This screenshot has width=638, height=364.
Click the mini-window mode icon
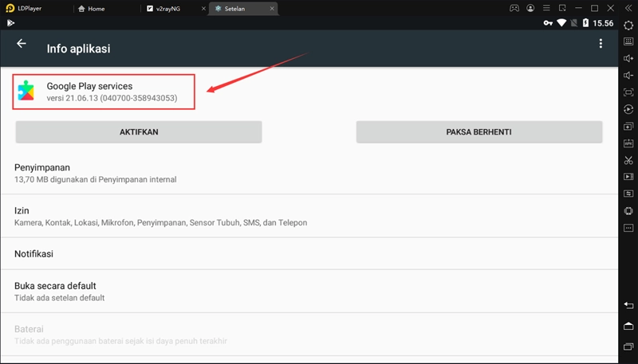[562, 8]
